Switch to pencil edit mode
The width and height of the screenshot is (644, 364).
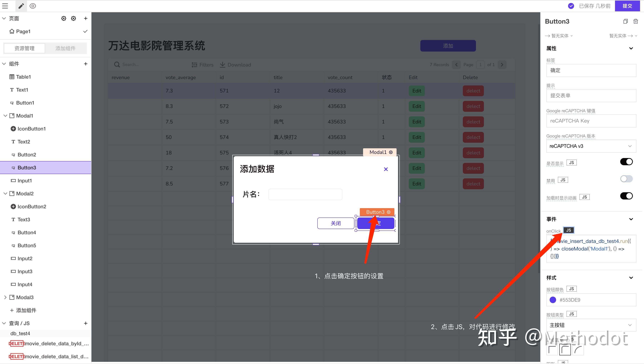(21, 6)
